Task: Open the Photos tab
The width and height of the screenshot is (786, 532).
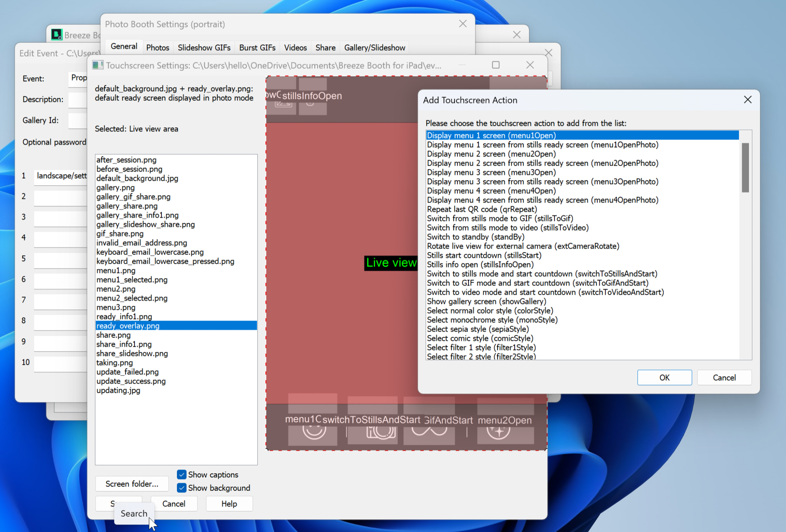Action: [157, 47]
